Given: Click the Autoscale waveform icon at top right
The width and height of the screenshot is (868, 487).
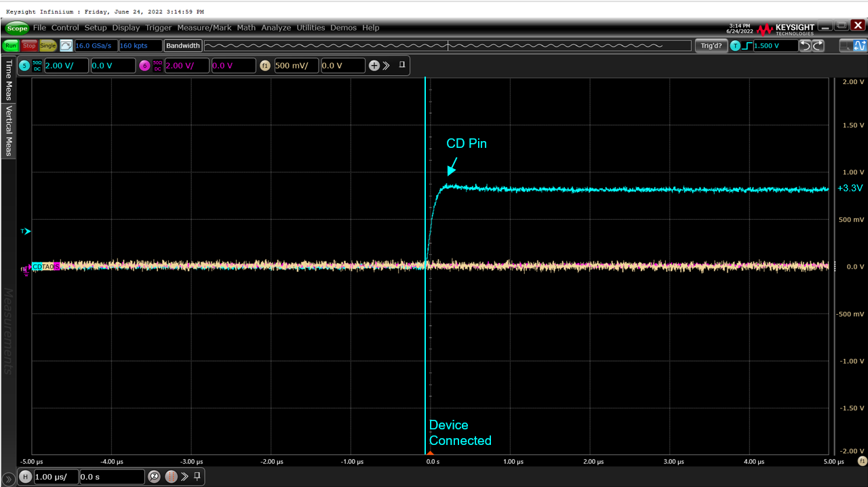Looking at the screenshot, I should pyautogui.click(x=860, y=45).
